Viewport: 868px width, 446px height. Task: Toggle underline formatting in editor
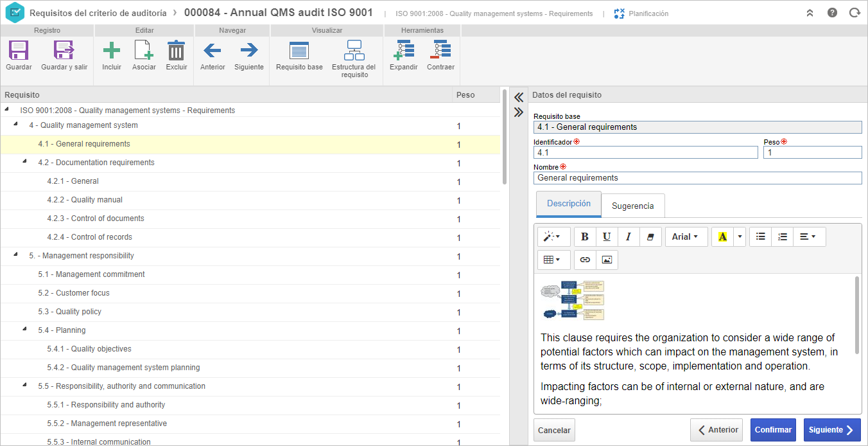click(x=607, y=236)
